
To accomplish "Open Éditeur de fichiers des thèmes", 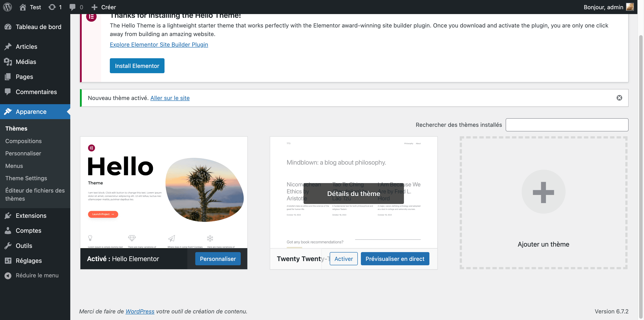I will tap(35, 195).
